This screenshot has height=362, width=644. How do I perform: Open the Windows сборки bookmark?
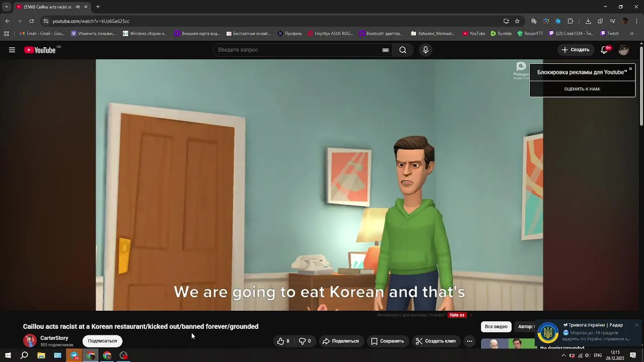coord(145,34)
